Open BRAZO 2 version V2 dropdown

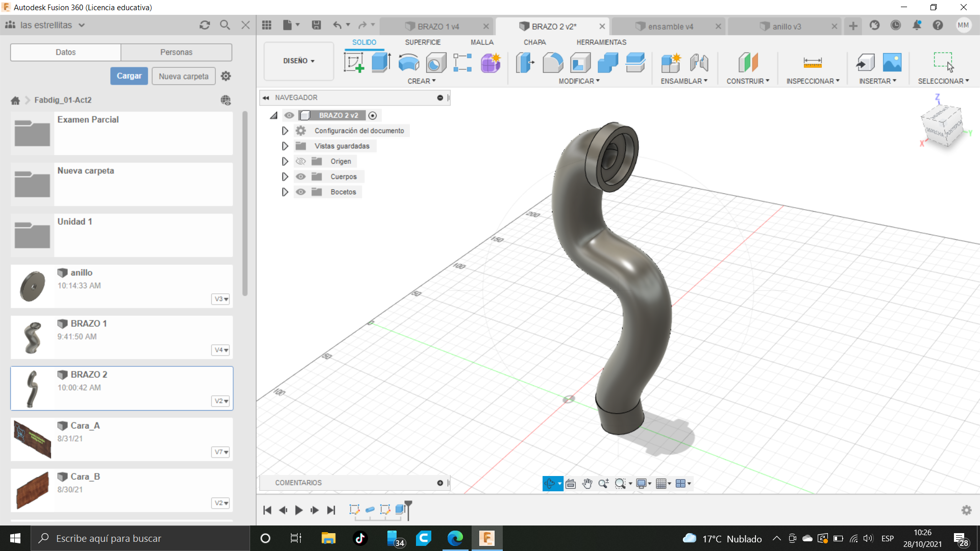220,401
